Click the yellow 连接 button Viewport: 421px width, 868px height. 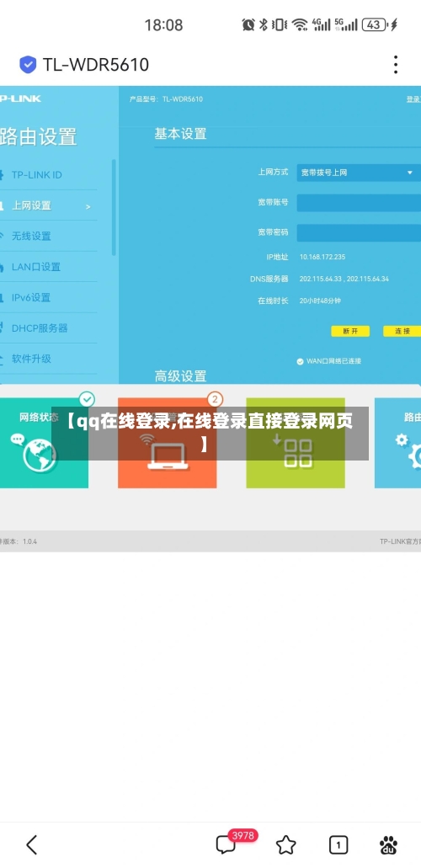coord(402,331)
